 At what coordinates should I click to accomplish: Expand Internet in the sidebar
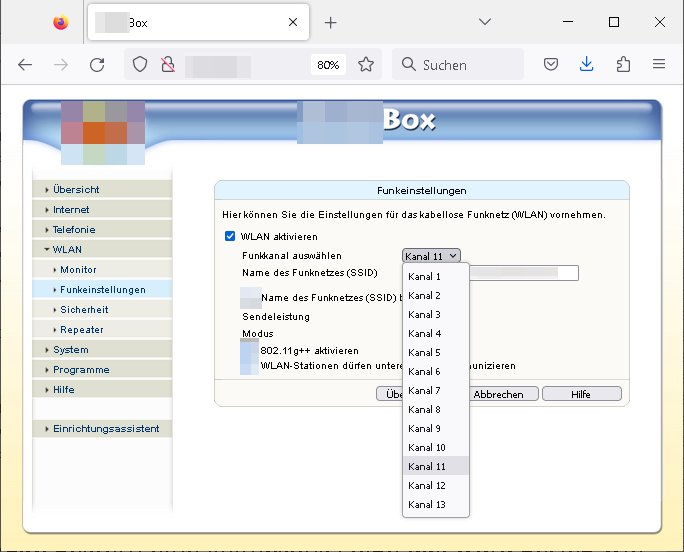pos(102,209)
